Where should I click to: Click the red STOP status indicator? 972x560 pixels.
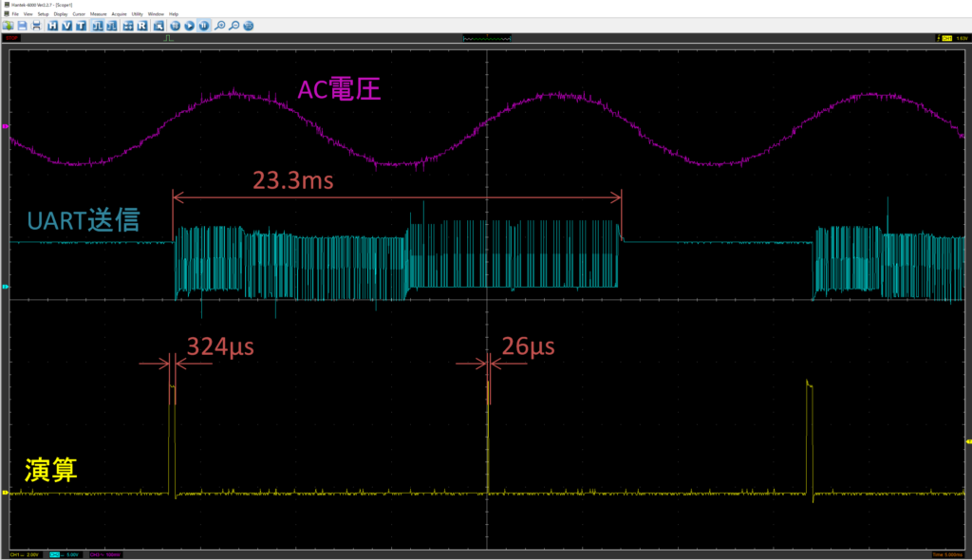tap(11, 38)
